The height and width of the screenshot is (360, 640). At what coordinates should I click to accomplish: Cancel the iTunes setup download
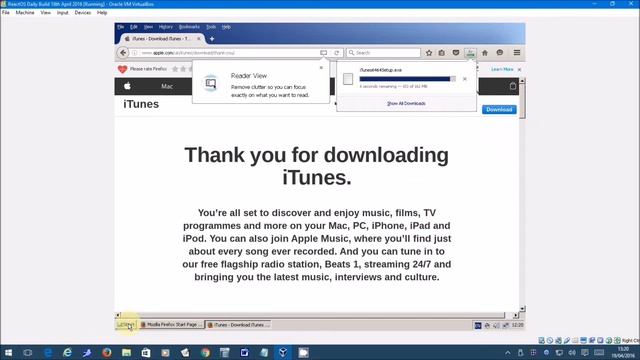464,79
